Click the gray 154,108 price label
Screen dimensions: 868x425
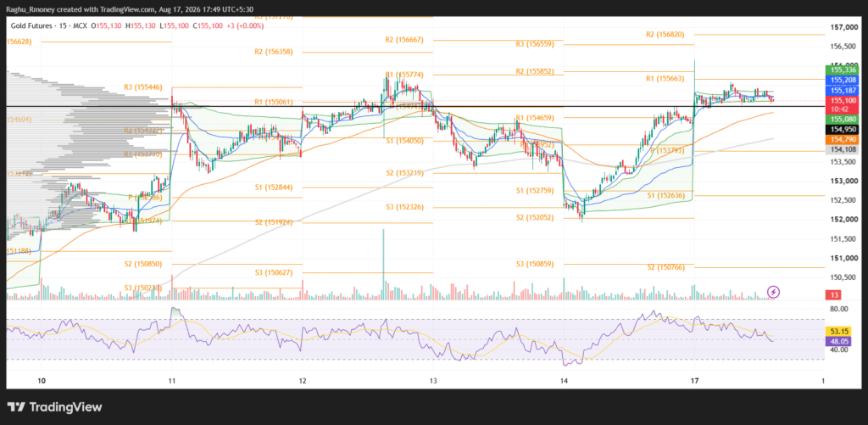point(841,149)
